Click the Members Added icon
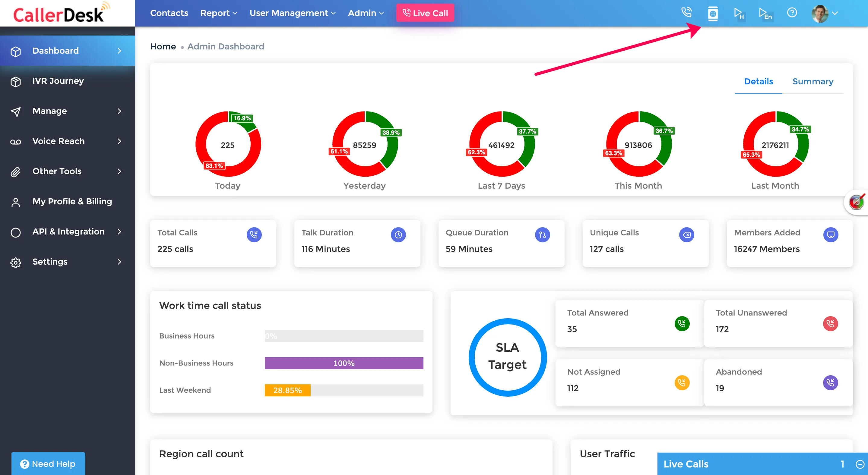Image resolution: width=868 pixels, height=475 pixels. pos(831,235)
